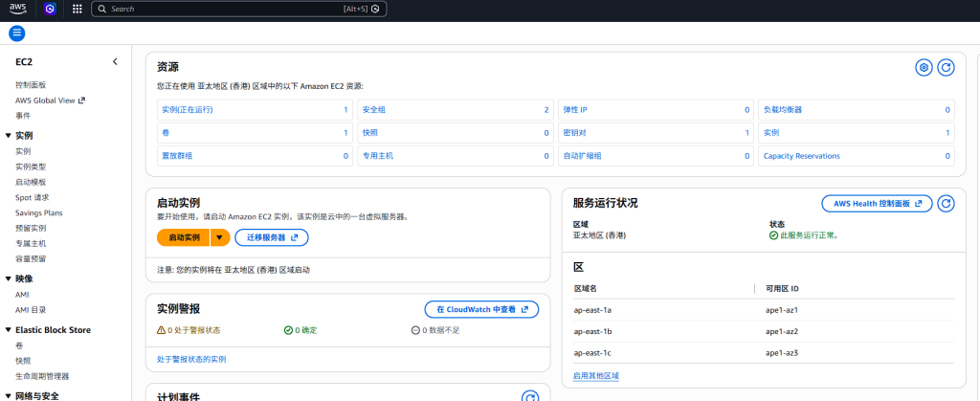
Task: Click the purple hexagon console icon
Action: click(x=50, y=9)
